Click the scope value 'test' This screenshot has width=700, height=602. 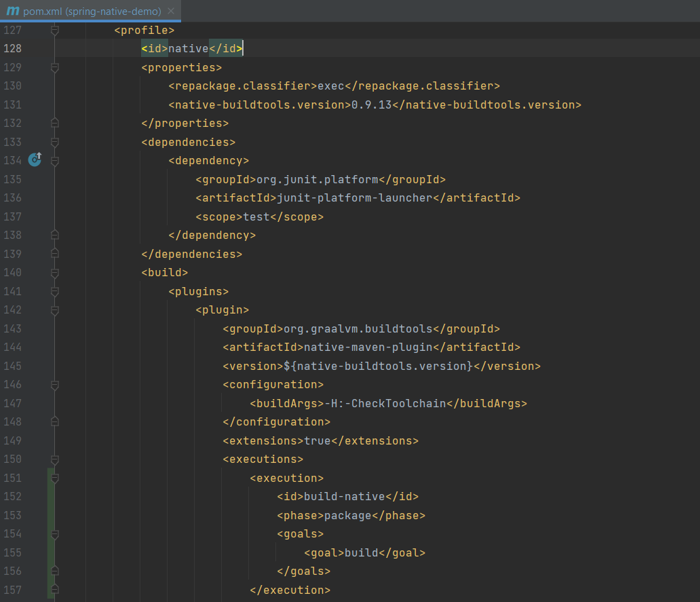pyautogui.click(x=256, y=217)
